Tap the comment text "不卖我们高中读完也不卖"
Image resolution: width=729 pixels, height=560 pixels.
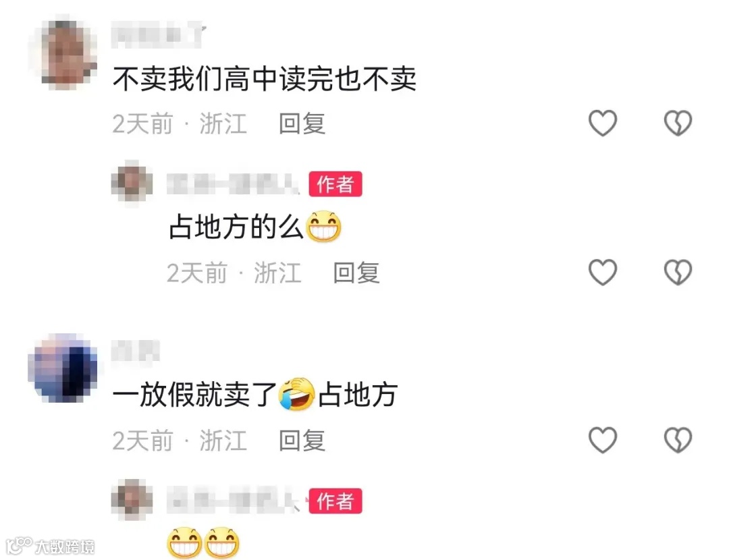click(x=264, y=79)
